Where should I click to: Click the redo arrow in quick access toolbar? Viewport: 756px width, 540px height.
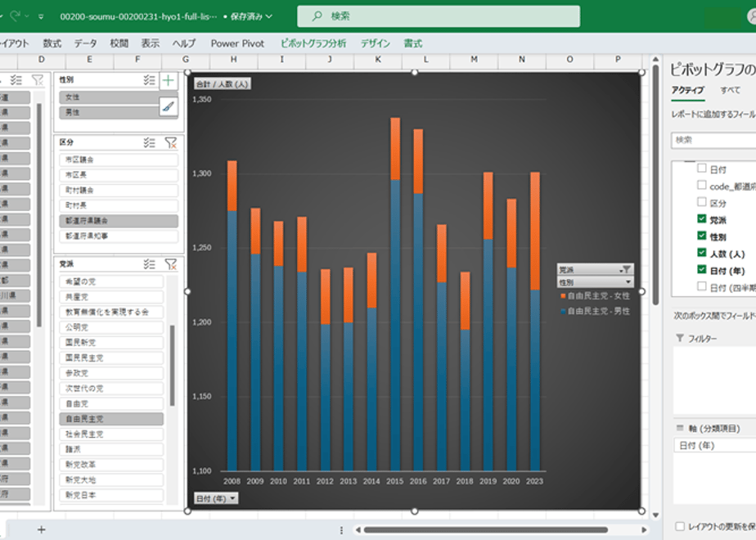(x=15, y=16)
